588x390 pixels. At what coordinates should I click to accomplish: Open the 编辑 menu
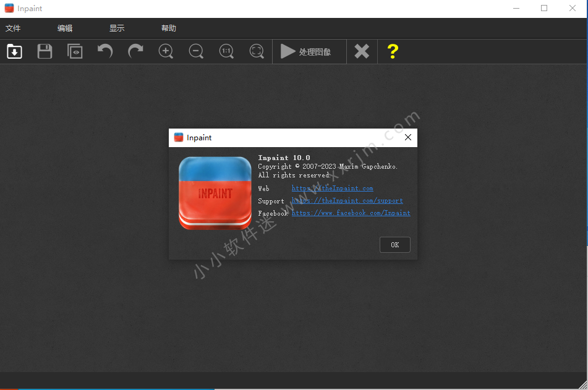coord(65,28)
